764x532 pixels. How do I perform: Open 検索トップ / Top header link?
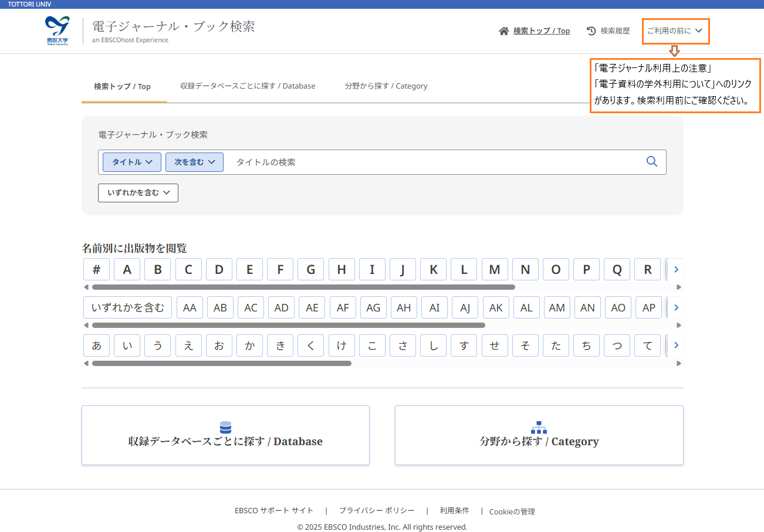click(x=541, y=31)
